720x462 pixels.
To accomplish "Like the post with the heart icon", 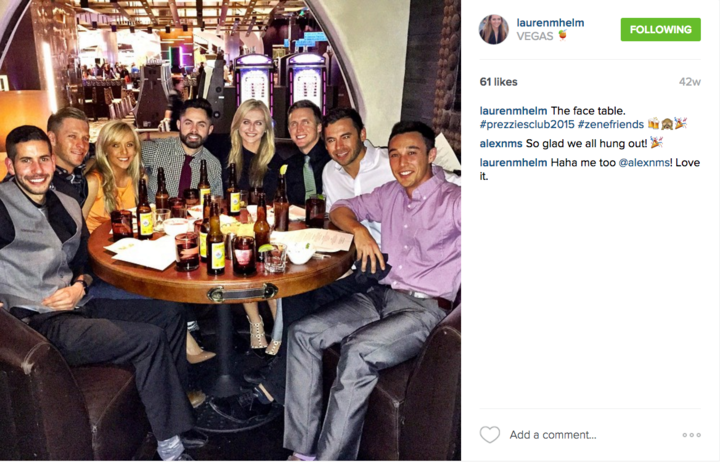I will click(x=489, y=434).
